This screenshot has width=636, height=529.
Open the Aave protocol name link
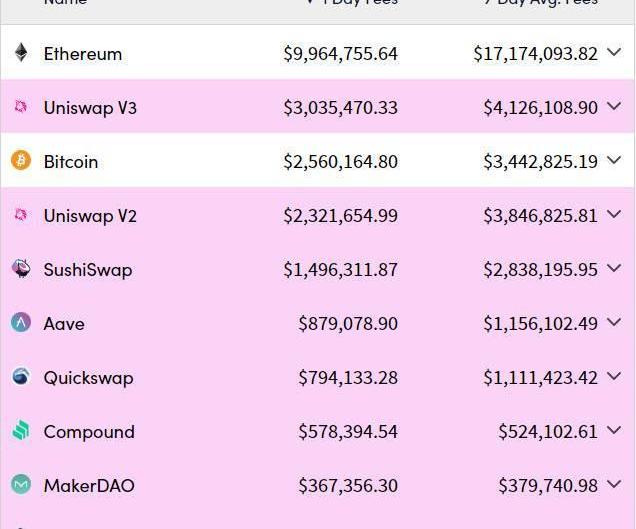pos(64,324)
